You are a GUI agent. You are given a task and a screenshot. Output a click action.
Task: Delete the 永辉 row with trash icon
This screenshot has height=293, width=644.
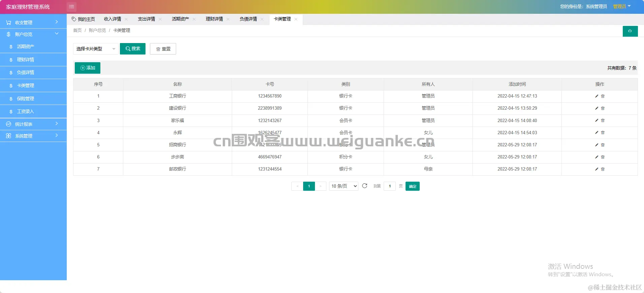603,133
